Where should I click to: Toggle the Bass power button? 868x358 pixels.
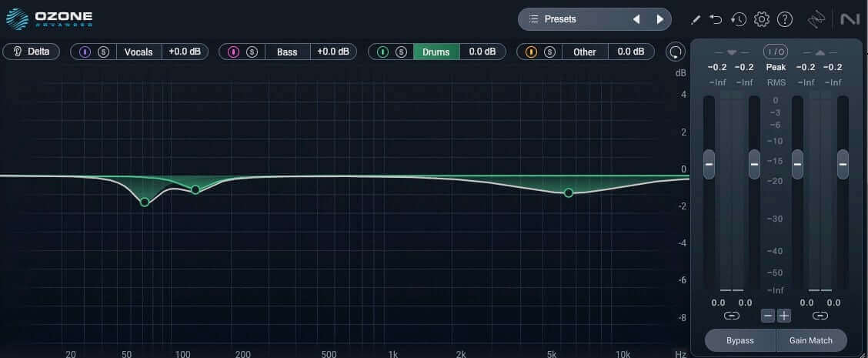(x=234, y=52)
